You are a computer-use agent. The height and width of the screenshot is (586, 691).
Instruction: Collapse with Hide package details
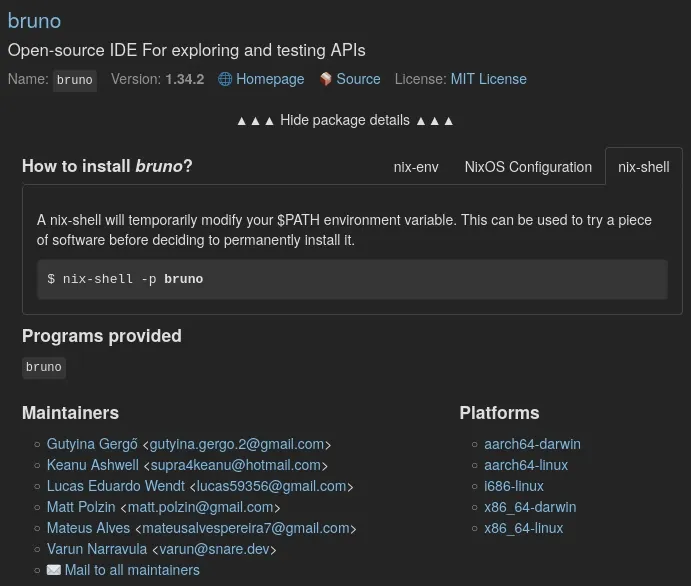pyautogui.click(x=345, y=120)
